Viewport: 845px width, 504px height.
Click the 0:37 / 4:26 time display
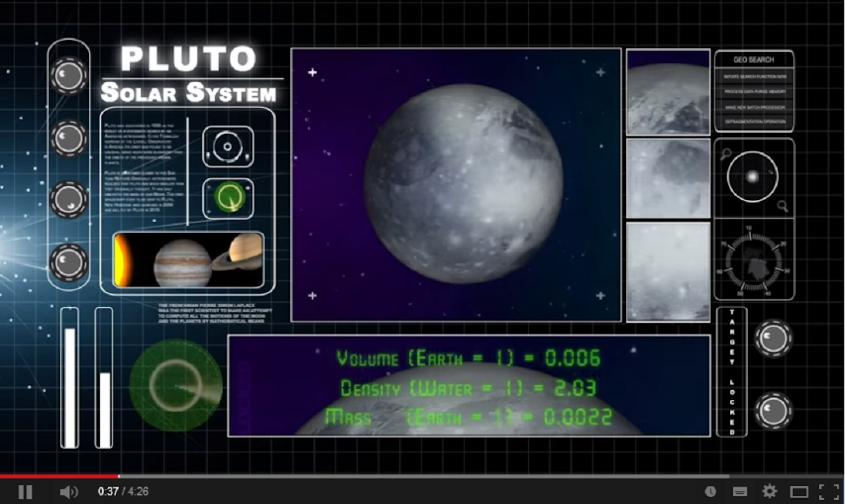(x=123, y=491)
